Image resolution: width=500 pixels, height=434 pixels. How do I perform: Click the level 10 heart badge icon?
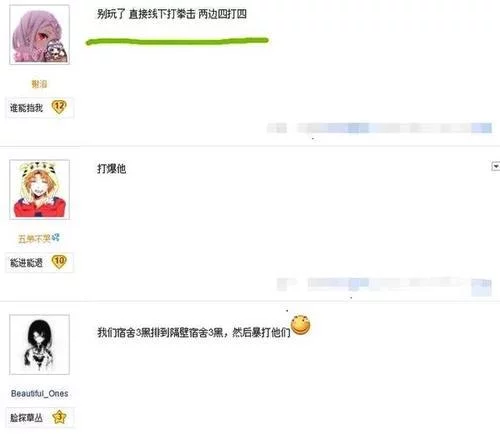(59, 262)
